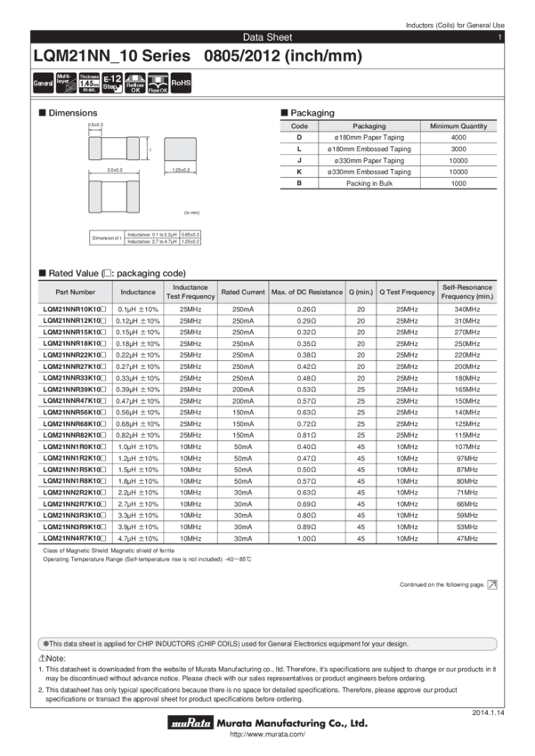Click the Reflow OK badge icon
Viewport: 535px width, 756px height.
point(135,83)
